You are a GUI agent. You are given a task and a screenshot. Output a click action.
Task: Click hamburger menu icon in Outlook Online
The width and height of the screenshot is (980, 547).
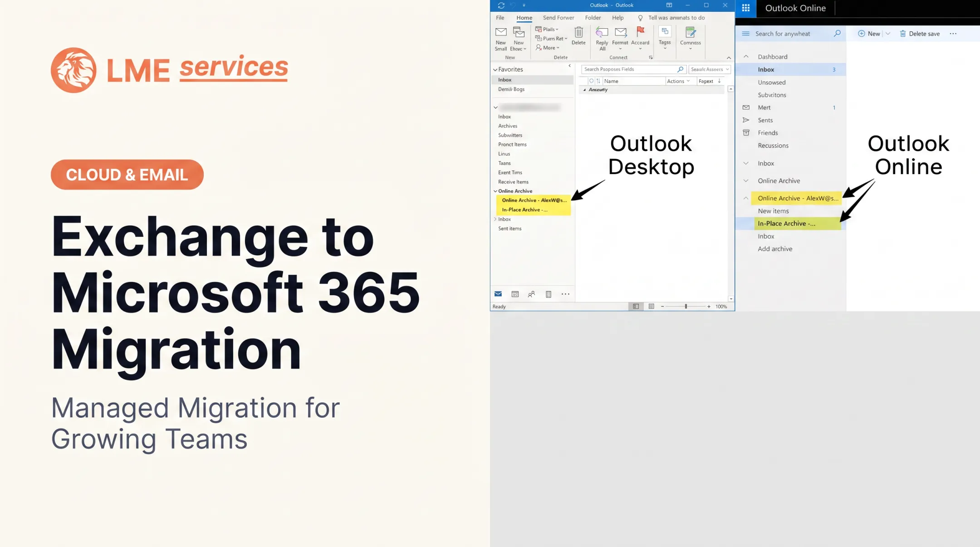click(745, 34)
